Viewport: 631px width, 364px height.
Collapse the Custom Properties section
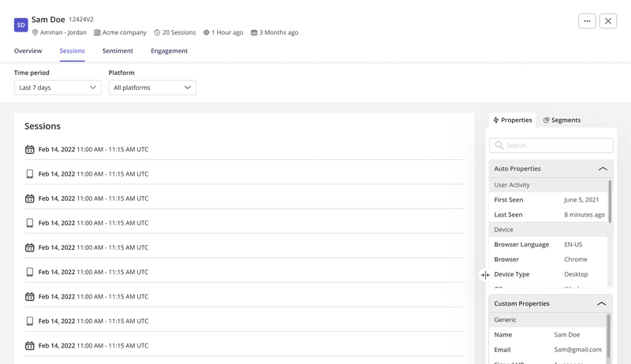coord(602,303)
